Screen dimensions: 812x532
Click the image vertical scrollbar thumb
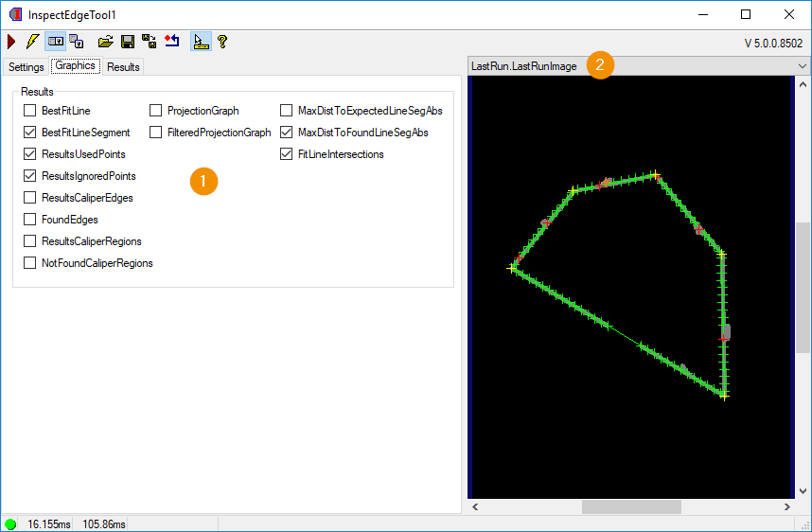pyautogui.click(x=803, y=288)
